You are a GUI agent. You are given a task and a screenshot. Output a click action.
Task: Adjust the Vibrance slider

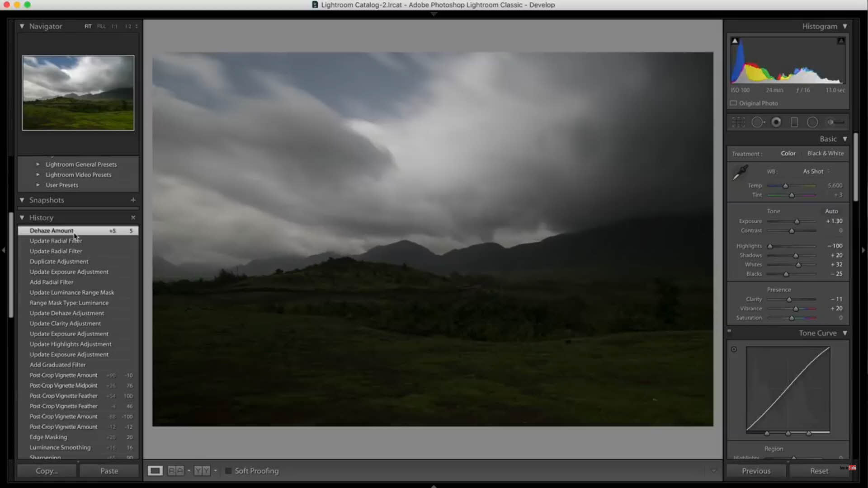791,309
